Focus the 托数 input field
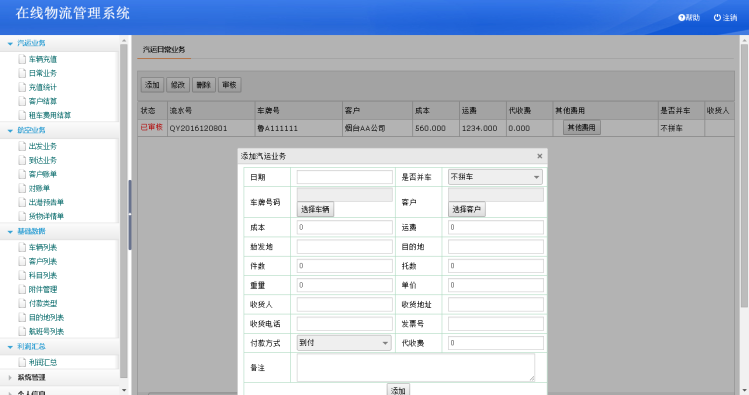 click(495, 266)
